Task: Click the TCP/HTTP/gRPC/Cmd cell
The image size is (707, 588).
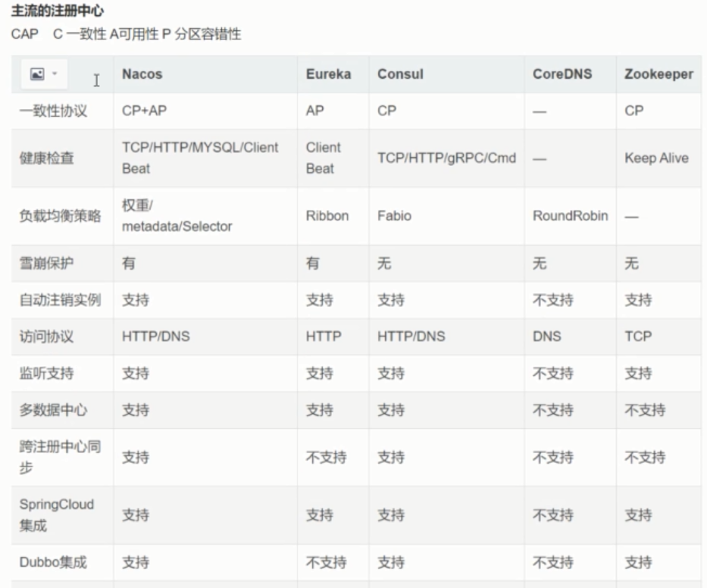Action: pos(446,158)
